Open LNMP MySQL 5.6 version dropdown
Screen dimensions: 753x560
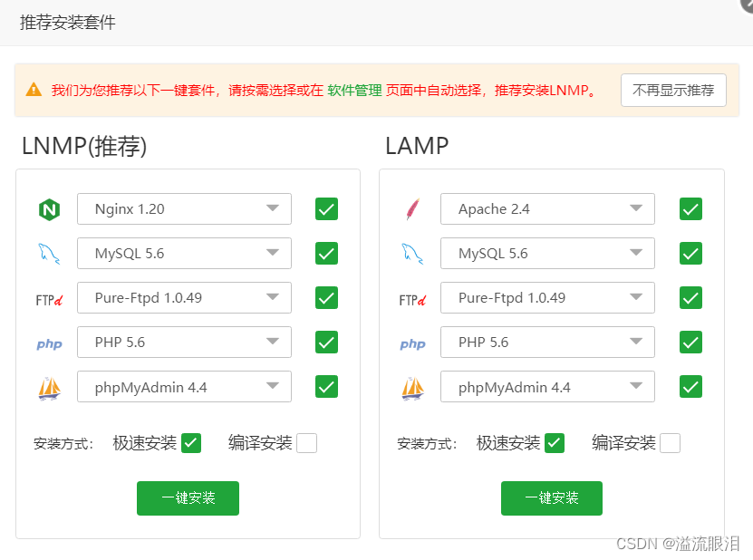point(184,253)
